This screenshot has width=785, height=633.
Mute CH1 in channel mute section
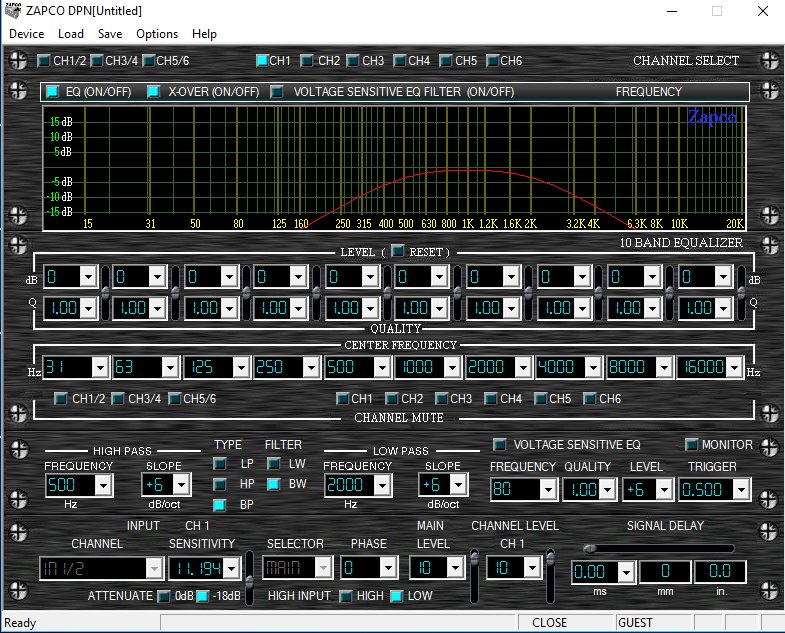(342, 399)
